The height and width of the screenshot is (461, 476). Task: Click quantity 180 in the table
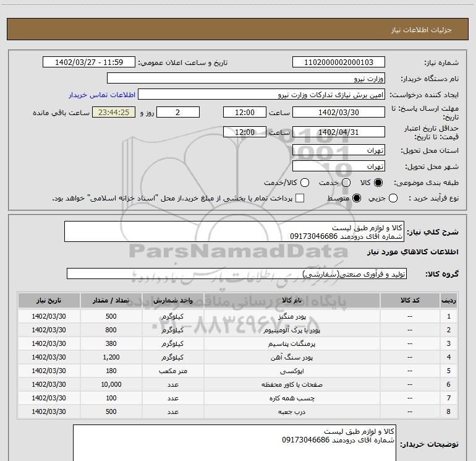tap(111, 371)
